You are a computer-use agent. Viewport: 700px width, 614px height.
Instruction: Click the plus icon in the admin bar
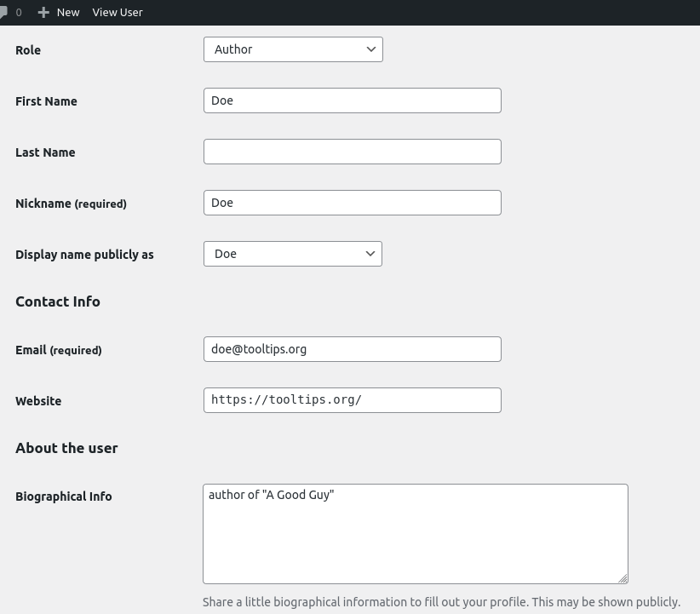[44, 12]
